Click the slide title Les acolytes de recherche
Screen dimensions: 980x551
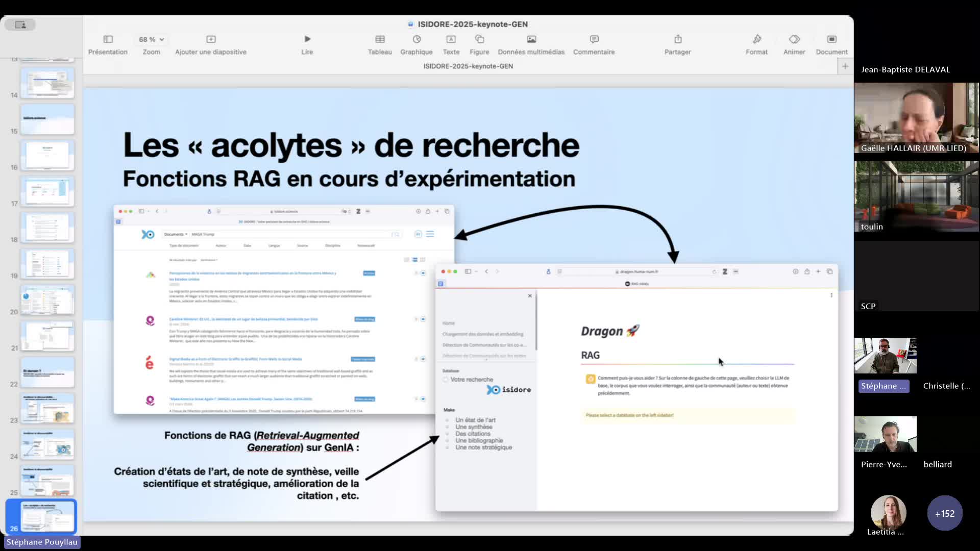[x=351, y=145]
